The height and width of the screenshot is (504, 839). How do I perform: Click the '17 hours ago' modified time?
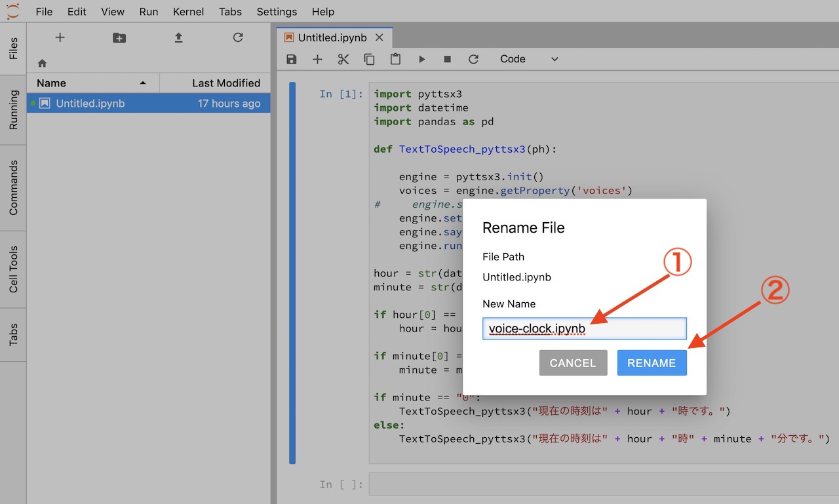pos(229,104)
